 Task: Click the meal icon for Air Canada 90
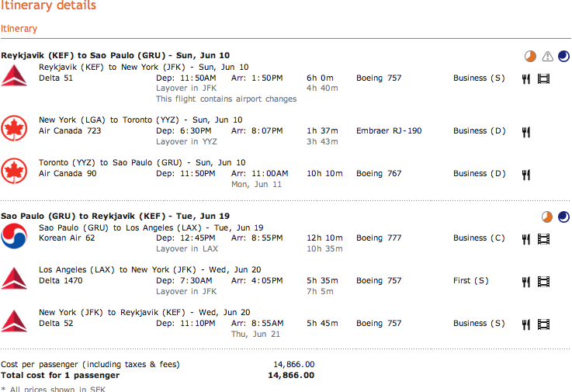click(525, 175)
